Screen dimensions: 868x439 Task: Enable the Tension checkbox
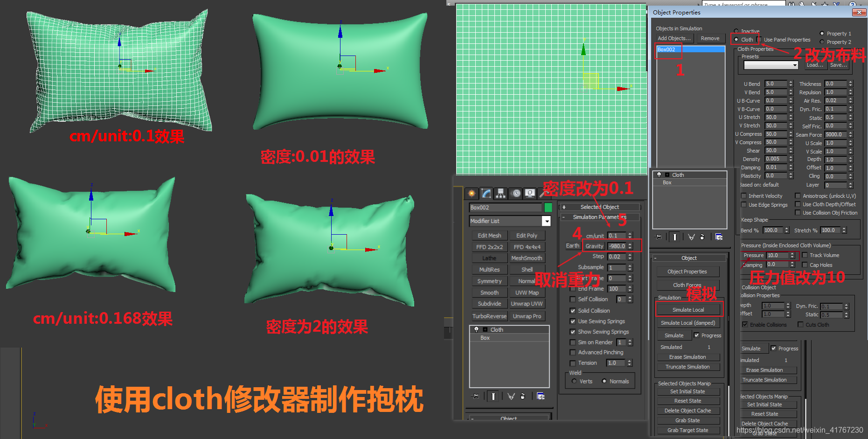tap(573, 363)
